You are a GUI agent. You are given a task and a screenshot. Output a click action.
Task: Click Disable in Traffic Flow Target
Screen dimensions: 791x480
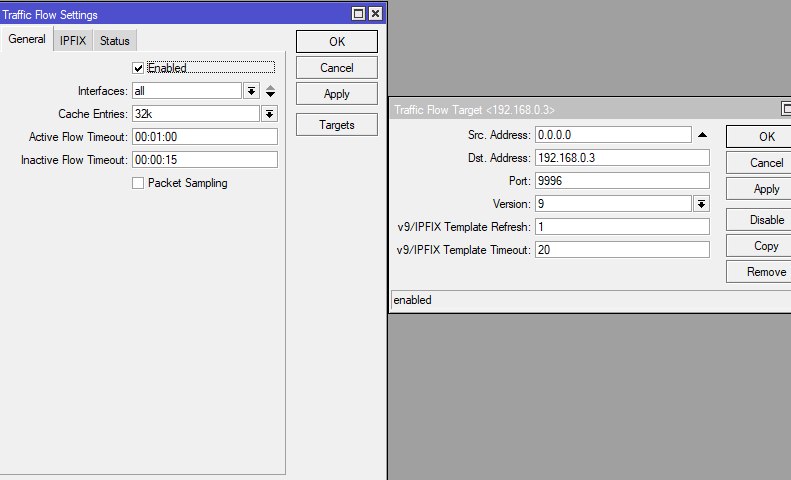[x=766, y=220]
